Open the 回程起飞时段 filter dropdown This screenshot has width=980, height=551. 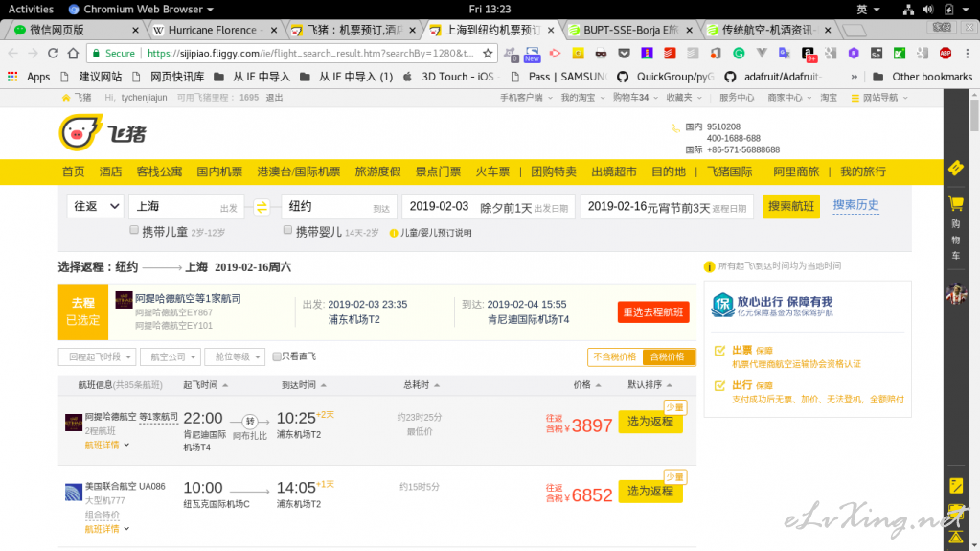point(97,356)
